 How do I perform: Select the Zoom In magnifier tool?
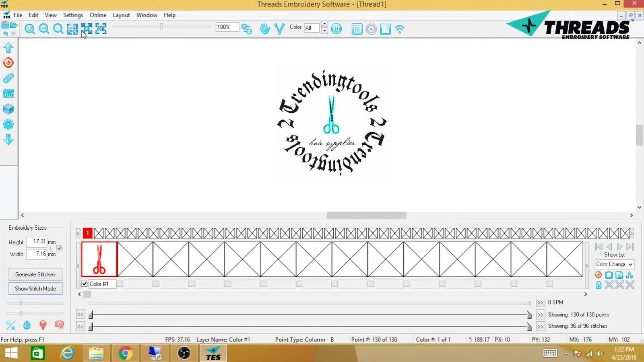click(x=30, y=29)
